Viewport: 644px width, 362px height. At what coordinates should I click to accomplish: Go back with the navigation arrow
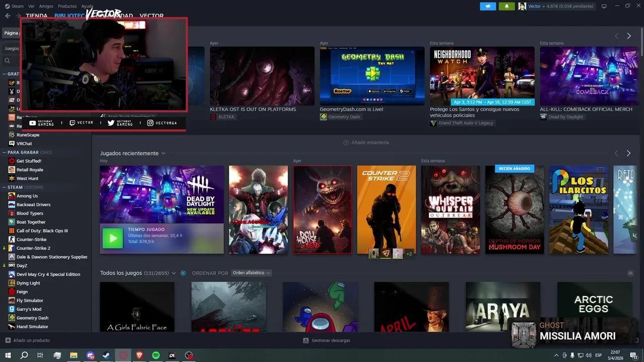click(x=8, y=16)
